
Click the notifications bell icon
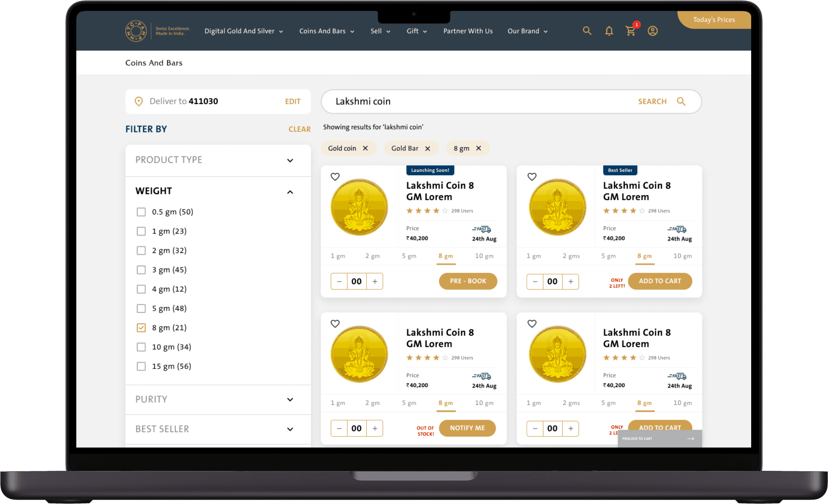click(609, 31)
